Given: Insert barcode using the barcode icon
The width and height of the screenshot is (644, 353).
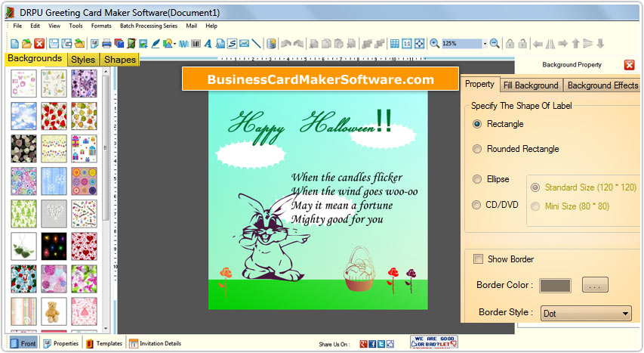Looking at the screenshot, I should tap(196, 44).
